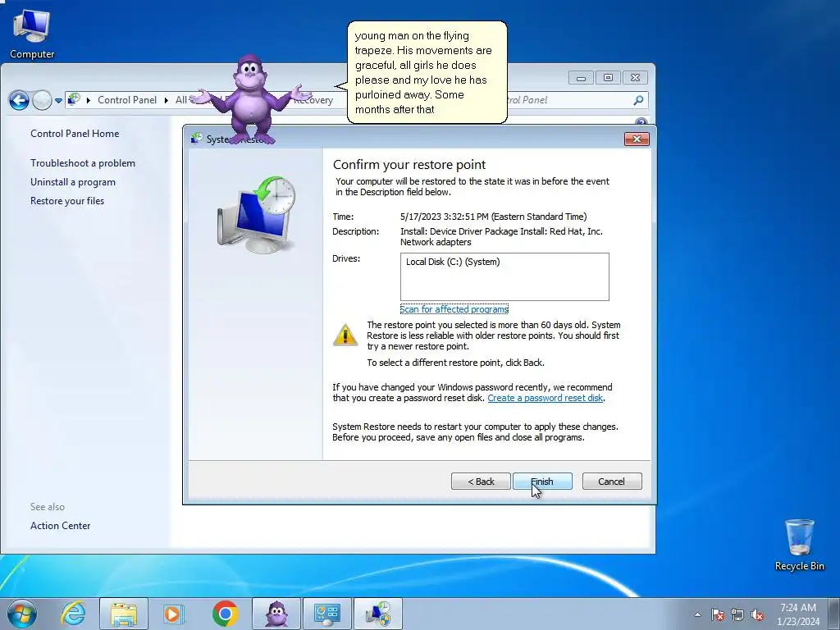Expand the arrow after Control Panel breadcrumb
Viewport: 840px width, 630px height.
pos(167,100)
